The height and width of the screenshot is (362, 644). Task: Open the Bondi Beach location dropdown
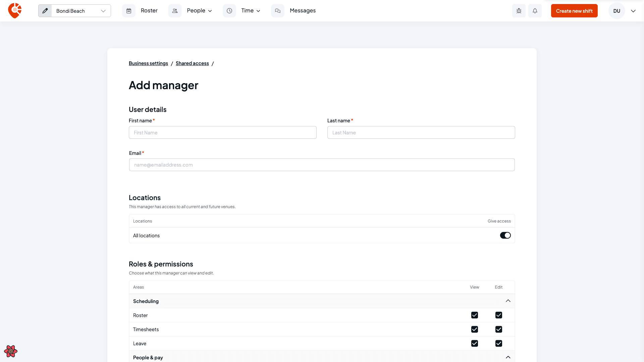pyautogui.click(x=81, y=11)
